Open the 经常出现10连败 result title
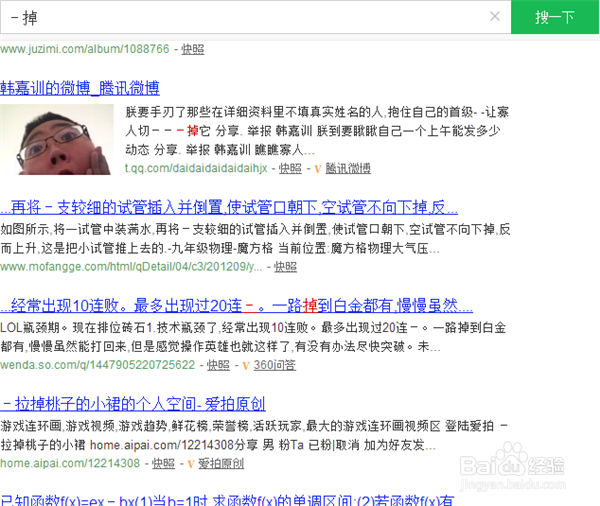The width and height of the screenshot is (600, 506). pyautogui.click(x=236, y=305)
